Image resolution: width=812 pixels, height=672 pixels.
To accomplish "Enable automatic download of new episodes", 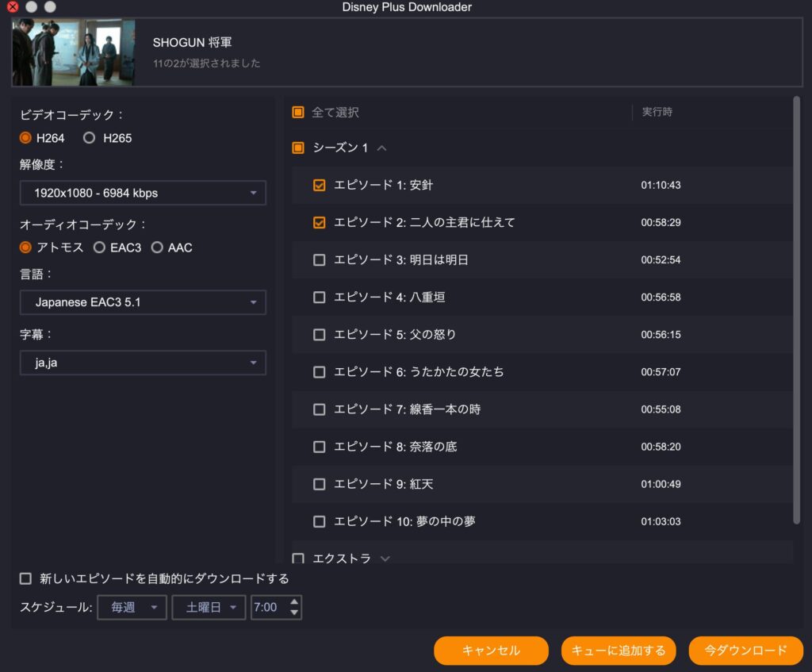I will click(25, 578).
